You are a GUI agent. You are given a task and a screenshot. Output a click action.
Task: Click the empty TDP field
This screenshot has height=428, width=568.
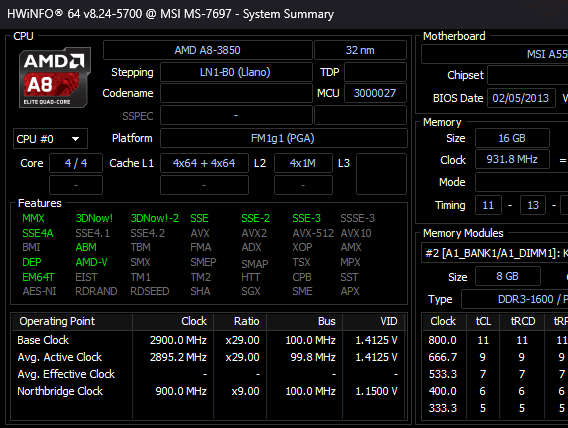tap(375, 72)
